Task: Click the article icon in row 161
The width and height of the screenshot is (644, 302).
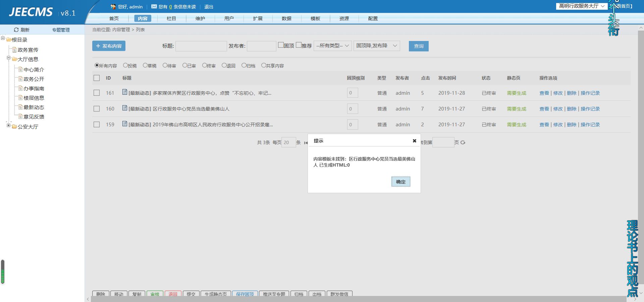Action: (125, 92)
